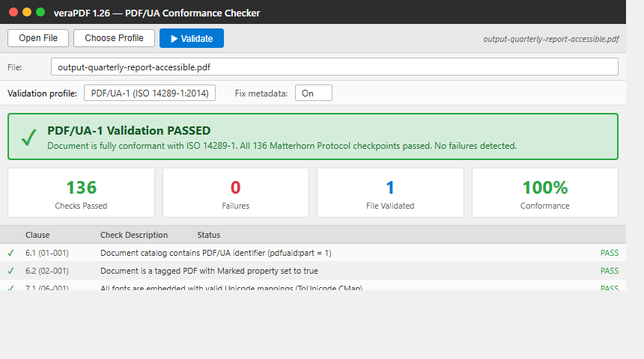Image resolution: width=644 pixels, height=359 pixels.
Task: Click the Open File button
Action: (x=38, y=38)
